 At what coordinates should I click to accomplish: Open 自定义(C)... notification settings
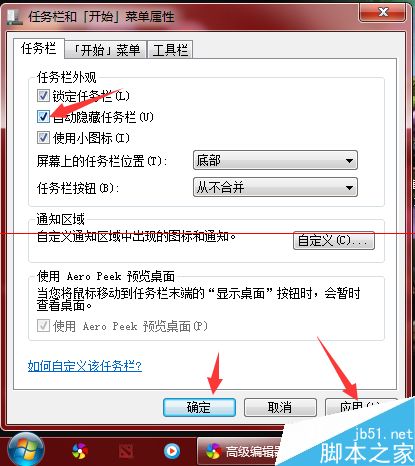(x=334, y=241)
